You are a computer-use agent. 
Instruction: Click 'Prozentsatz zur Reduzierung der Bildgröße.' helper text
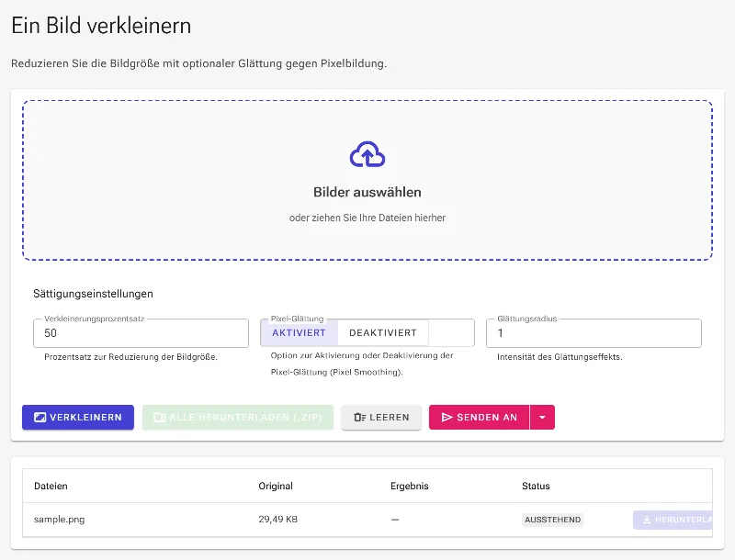pos(130,357)
